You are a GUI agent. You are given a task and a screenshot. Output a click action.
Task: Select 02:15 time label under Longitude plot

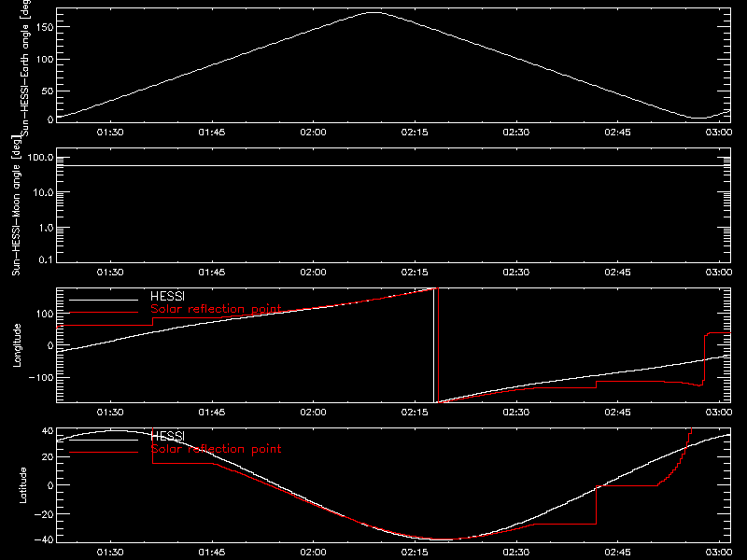415,412
